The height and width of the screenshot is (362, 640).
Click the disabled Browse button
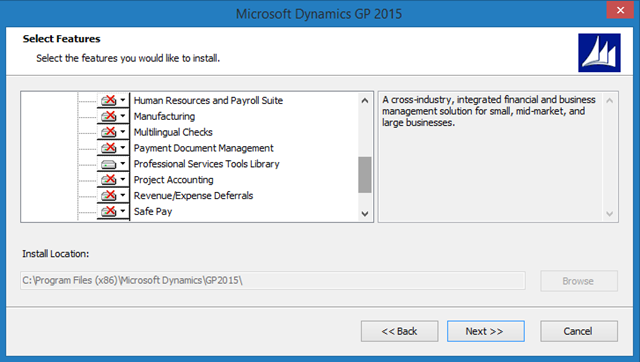579,281
